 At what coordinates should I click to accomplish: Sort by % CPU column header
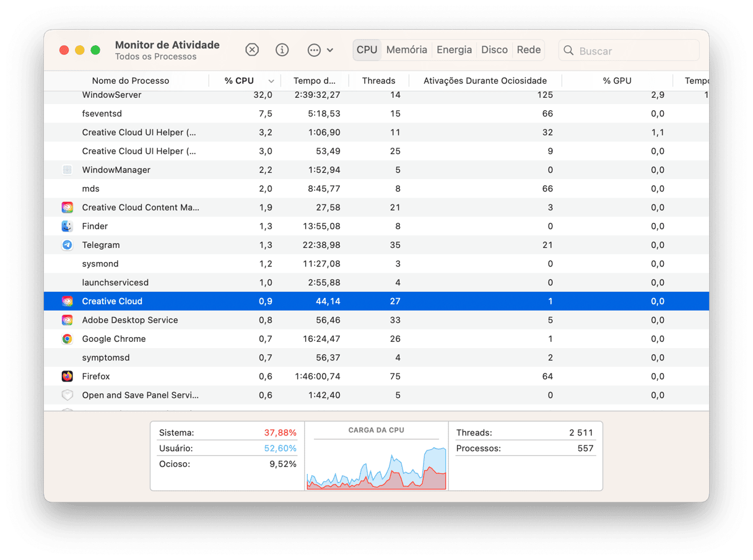[239, 81]
